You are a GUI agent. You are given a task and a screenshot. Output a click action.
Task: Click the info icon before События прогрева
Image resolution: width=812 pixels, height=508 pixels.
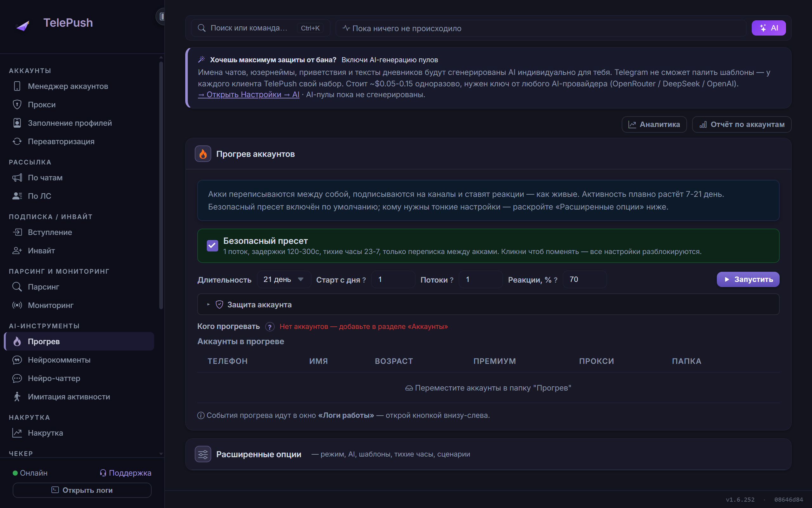(x=201, y=416)
